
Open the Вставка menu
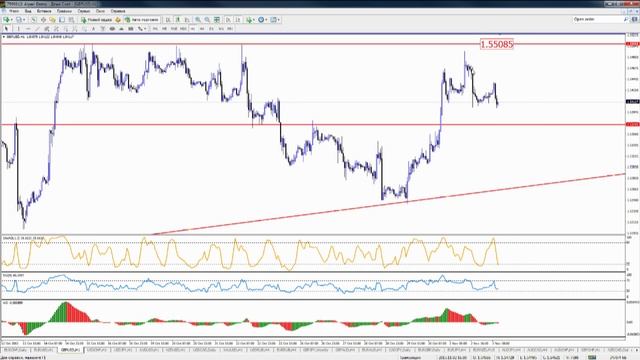click(x=44, y=11)
